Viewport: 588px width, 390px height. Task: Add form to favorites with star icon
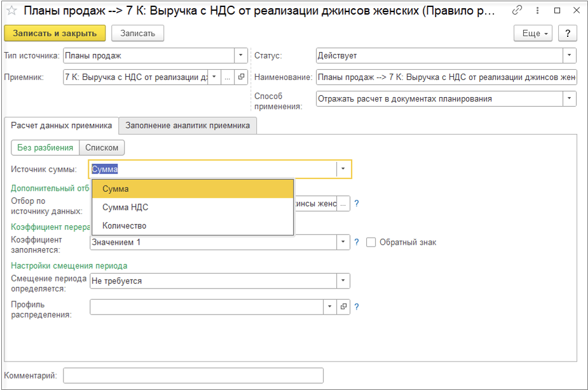click(x=11, y=11)
